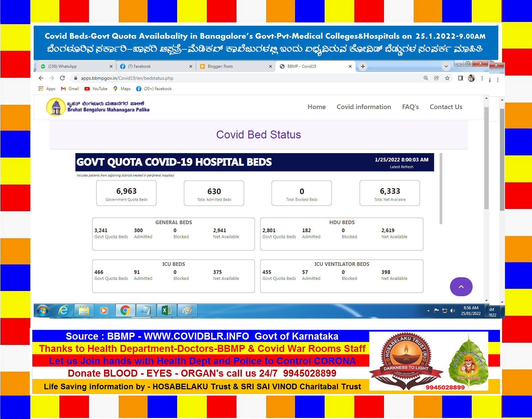This screenshot has width=532, height=419.
Task: Open the zoom magnifier icon in the address bar
Action: (x=426, y=78)
